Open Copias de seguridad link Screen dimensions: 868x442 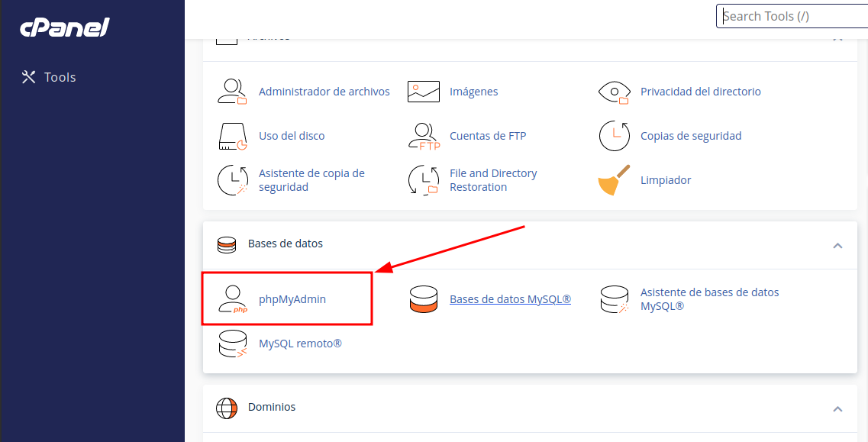[x=691, y=136]
